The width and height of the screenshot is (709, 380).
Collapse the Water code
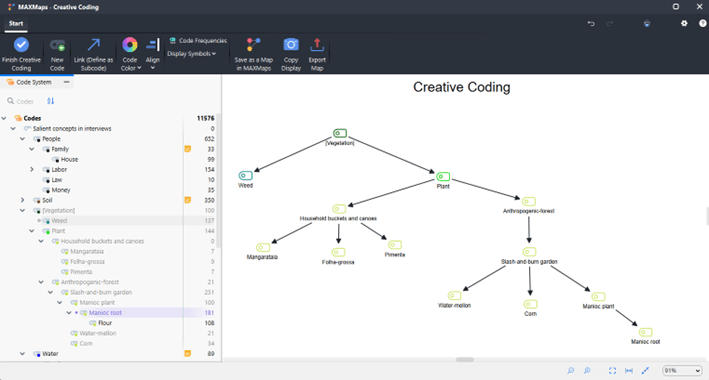pos(23,354)
